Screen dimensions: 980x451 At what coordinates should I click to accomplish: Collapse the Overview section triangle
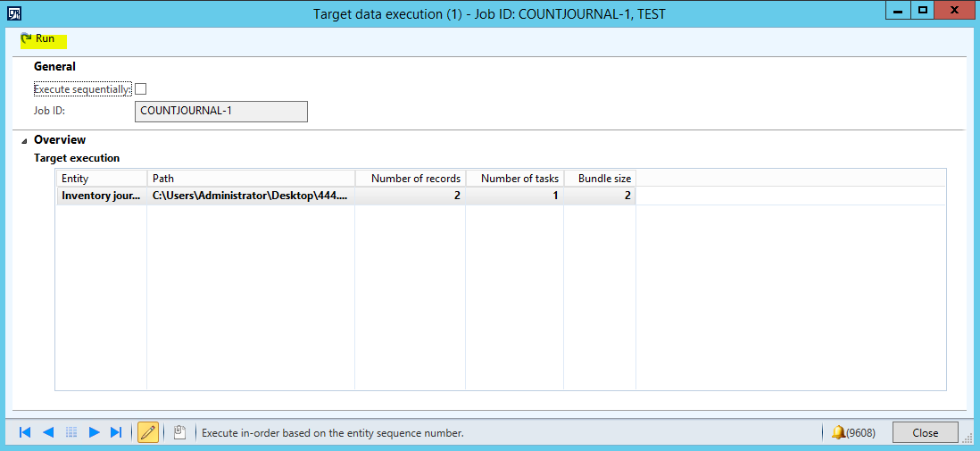21,140
